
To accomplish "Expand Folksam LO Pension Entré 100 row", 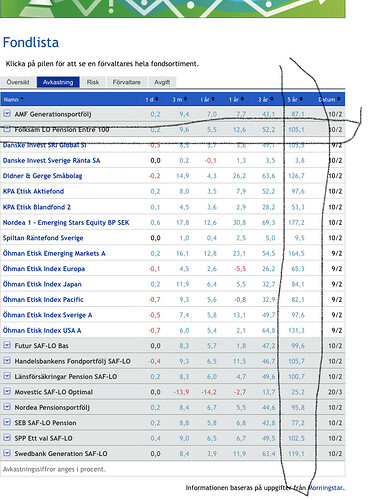I will (7, 129).
